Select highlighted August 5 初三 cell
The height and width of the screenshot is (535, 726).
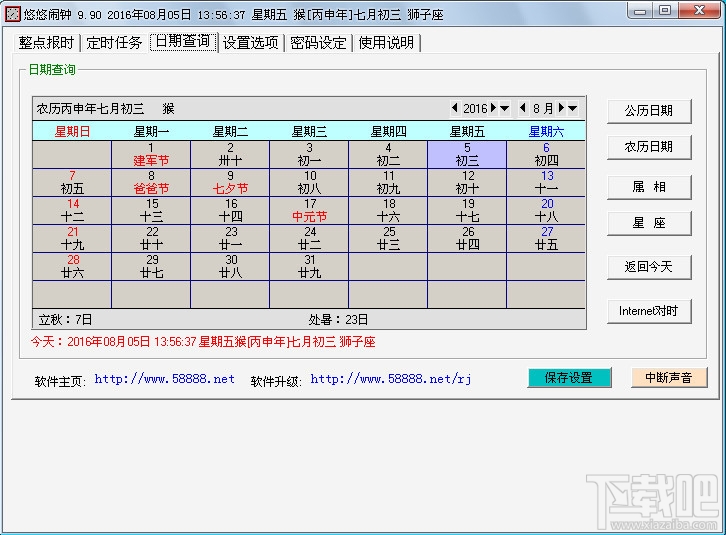point(467,155)
